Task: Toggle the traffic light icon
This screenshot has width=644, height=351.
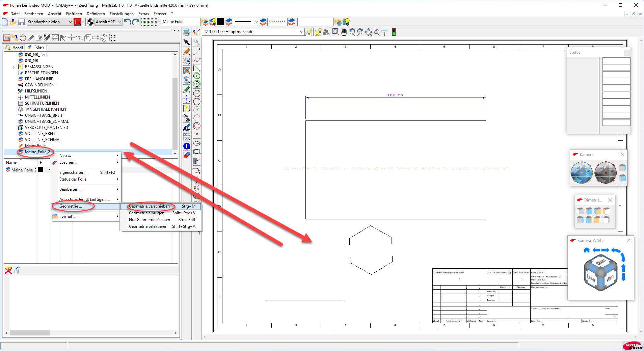Action: tap(394, 32)
